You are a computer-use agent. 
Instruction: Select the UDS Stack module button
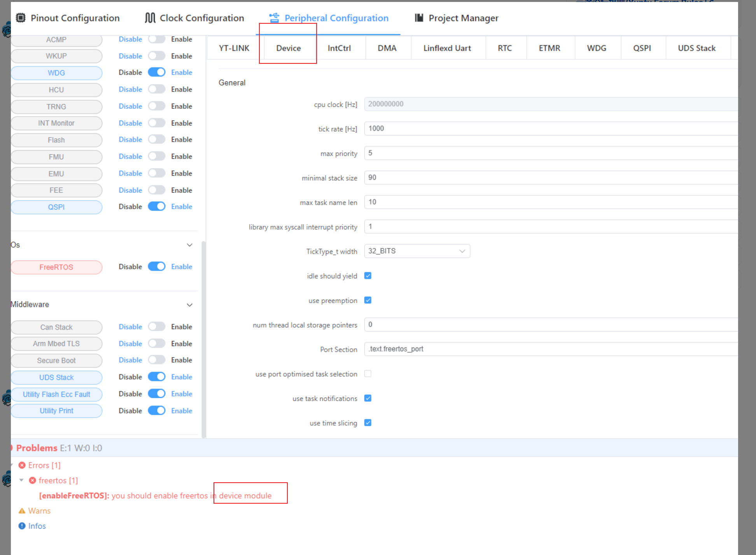coord(56,377)
